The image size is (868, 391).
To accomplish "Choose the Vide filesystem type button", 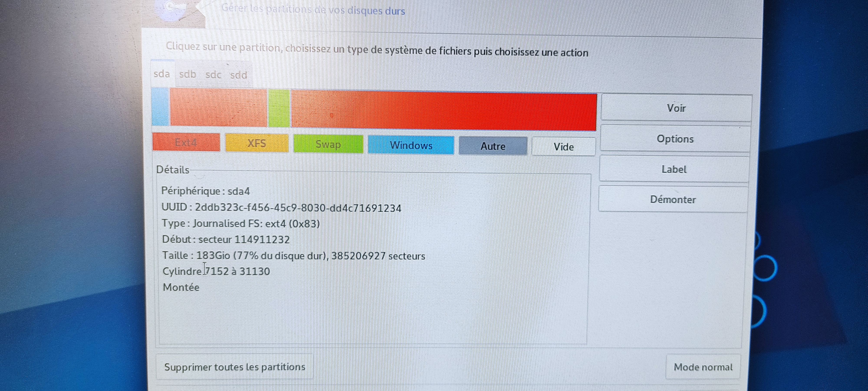I will coord(564,147).
